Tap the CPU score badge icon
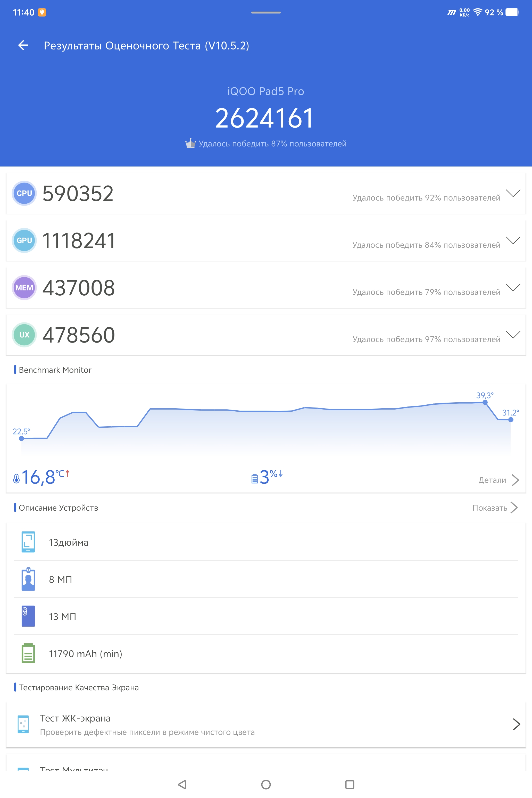 point(24,193)
